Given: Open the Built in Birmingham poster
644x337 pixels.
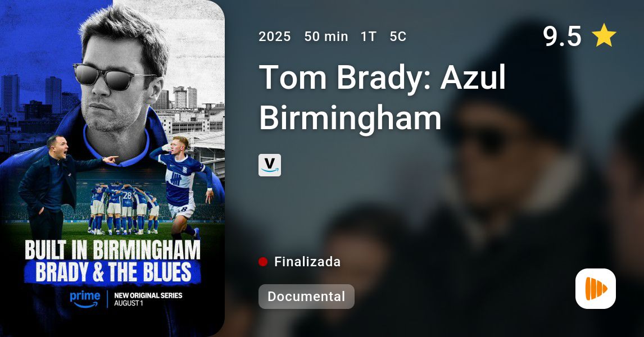Looking at the screenshot, I should point(112,168).
